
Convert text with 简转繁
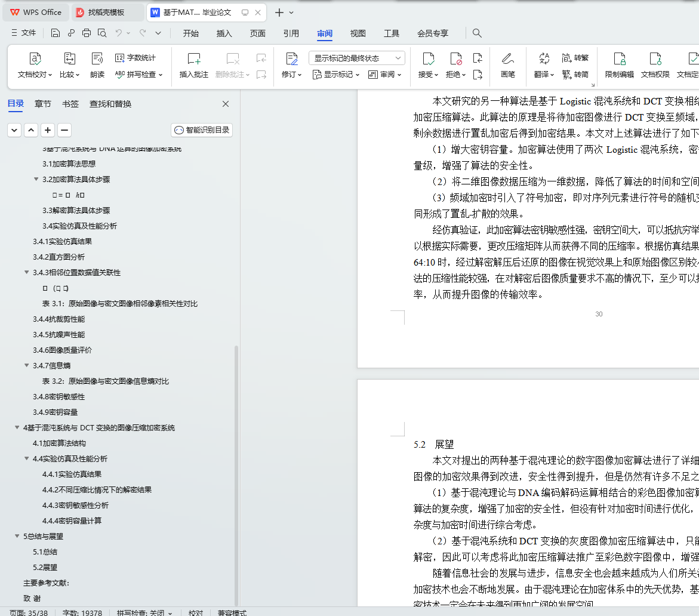(x=575, y=58)
